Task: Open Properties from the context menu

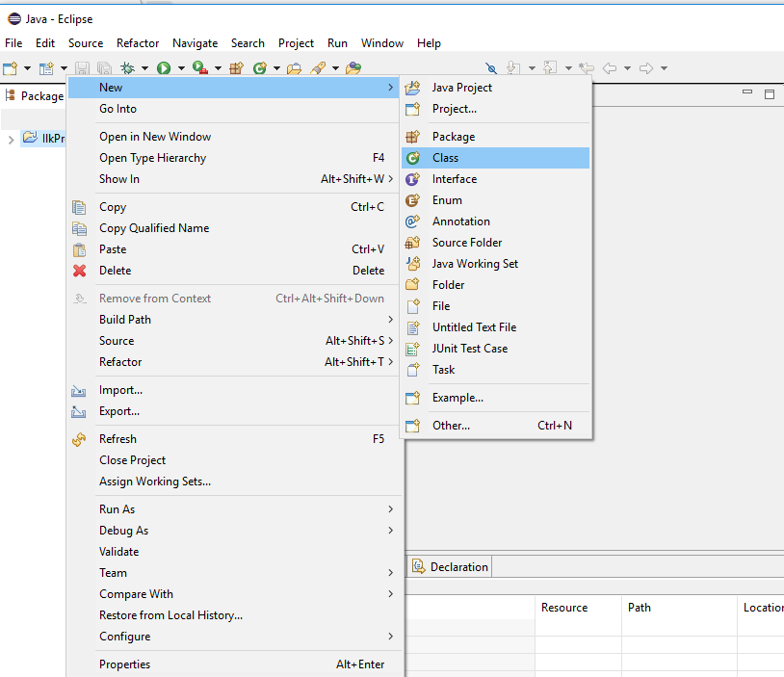Action: [234, 664]
